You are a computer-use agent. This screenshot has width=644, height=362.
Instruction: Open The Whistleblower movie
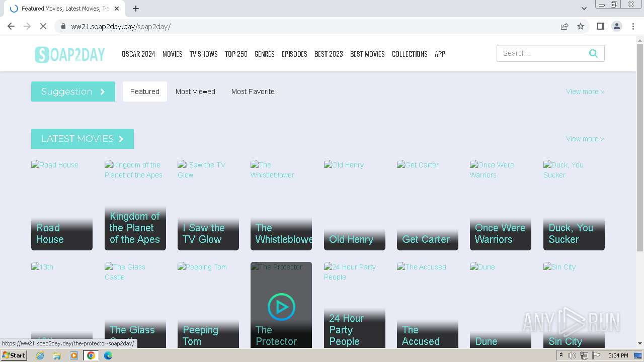tap(281, 205)
